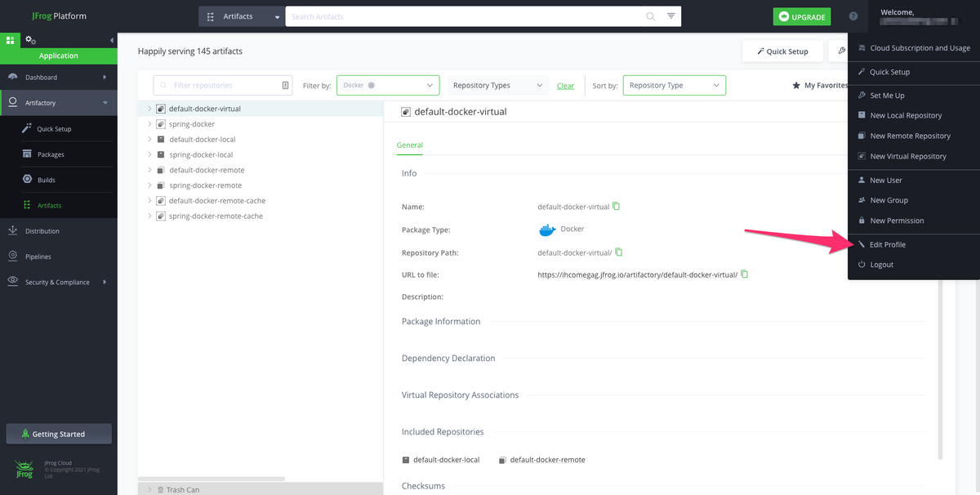Click the green UPGRADE button

point(801,16)
